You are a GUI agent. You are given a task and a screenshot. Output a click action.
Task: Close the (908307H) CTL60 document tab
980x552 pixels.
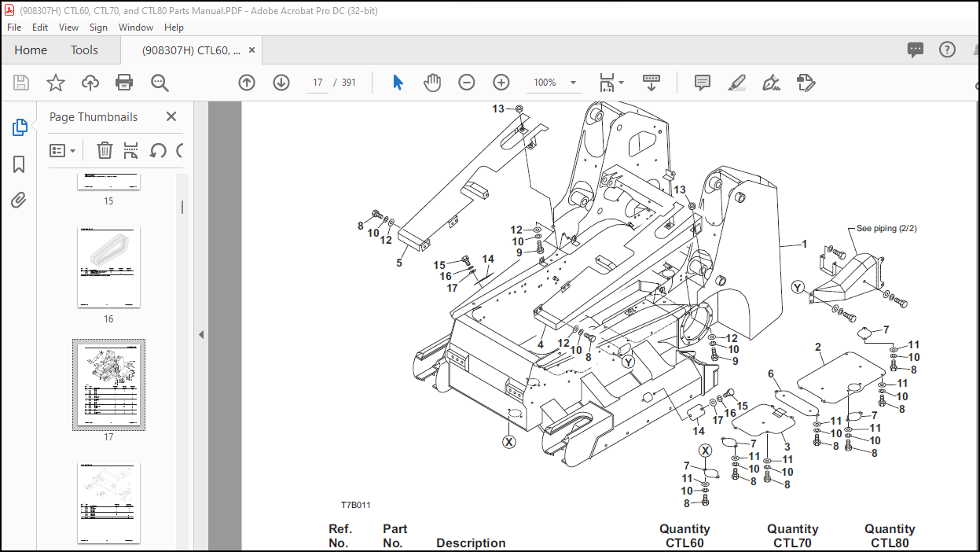[x=251, y=50]
